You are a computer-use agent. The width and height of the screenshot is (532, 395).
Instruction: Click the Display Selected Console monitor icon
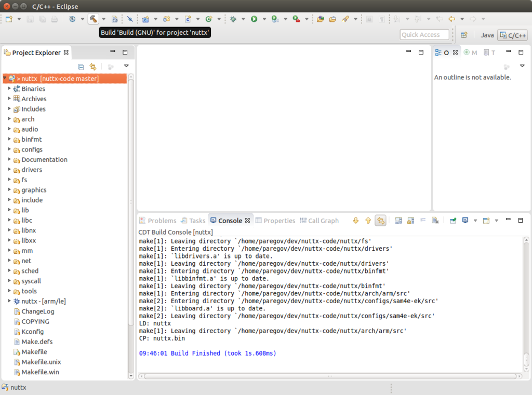click(465, 221)
